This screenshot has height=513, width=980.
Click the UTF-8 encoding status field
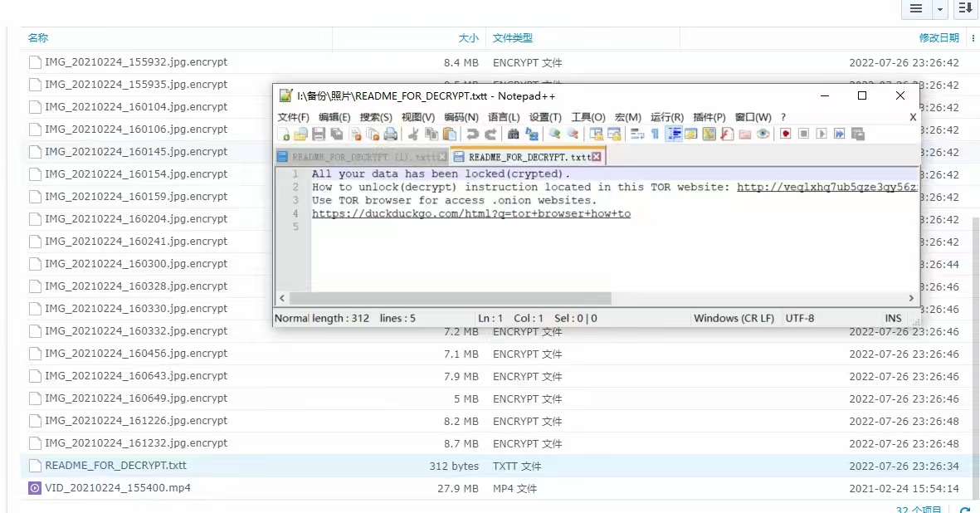click(799, 318)
